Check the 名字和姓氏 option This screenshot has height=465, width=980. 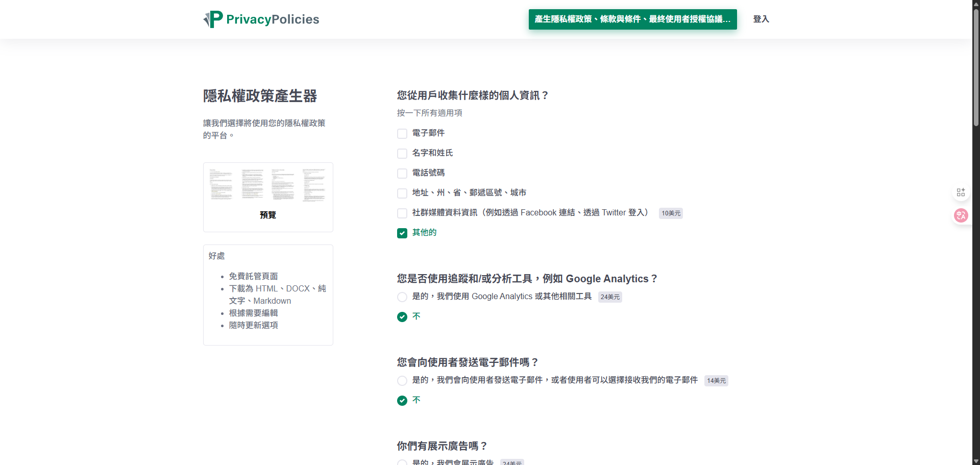(x=402, y=153)
